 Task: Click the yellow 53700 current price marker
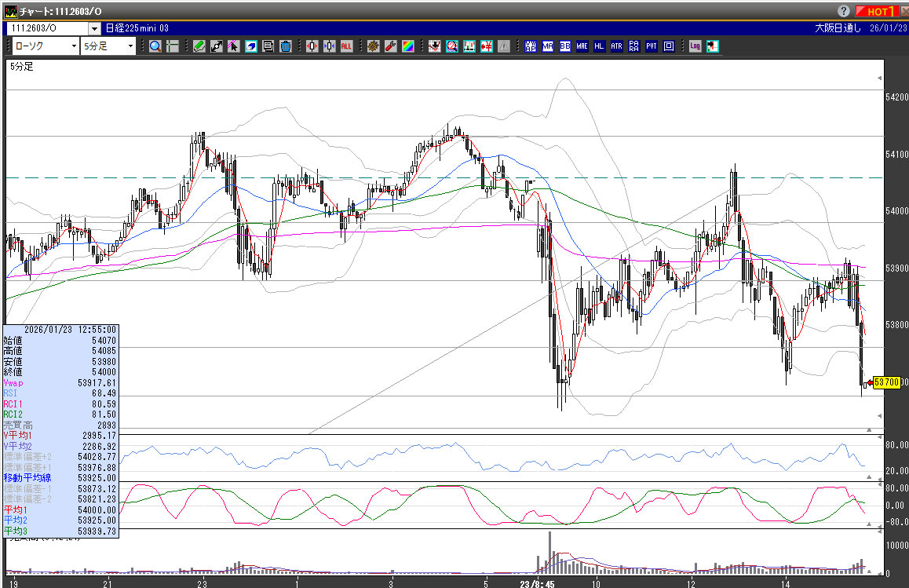click(x=885, y=382)
